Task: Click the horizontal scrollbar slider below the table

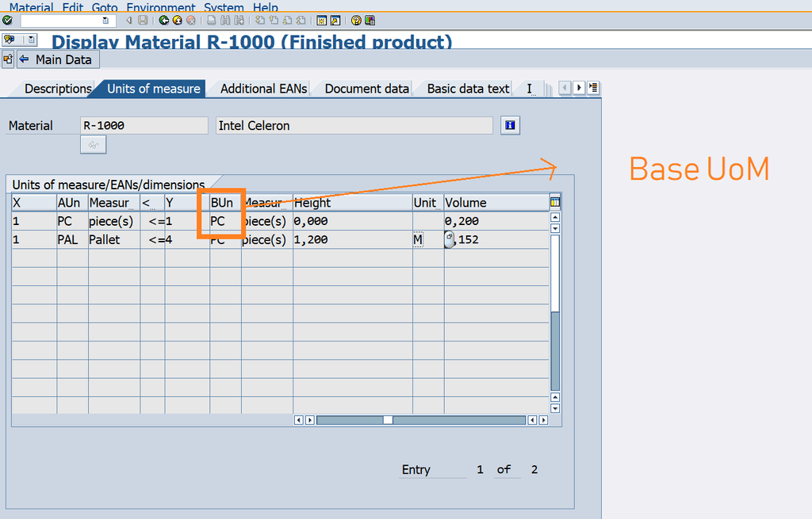Action: click(387, 419)
